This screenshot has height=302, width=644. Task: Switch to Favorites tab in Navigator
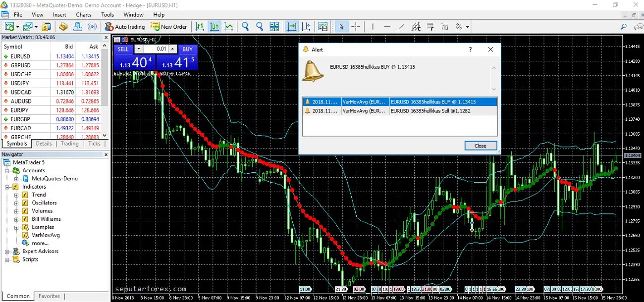50,296
